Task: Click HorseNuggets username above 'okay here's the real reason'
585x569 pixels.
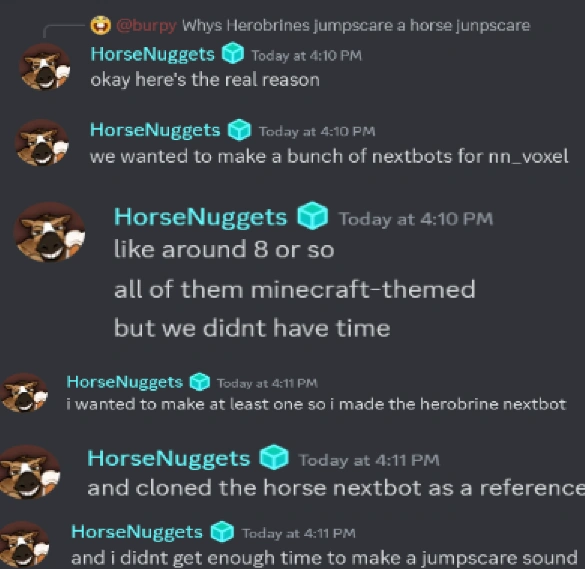Action: (153, 54)
